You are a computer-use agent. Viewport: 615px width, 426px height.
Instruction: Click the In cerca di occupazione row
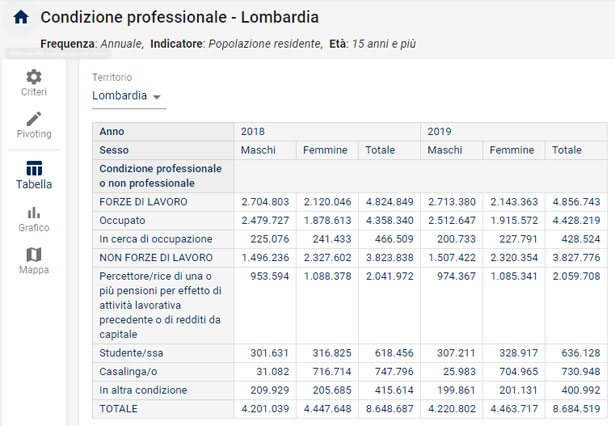(155, 239)
